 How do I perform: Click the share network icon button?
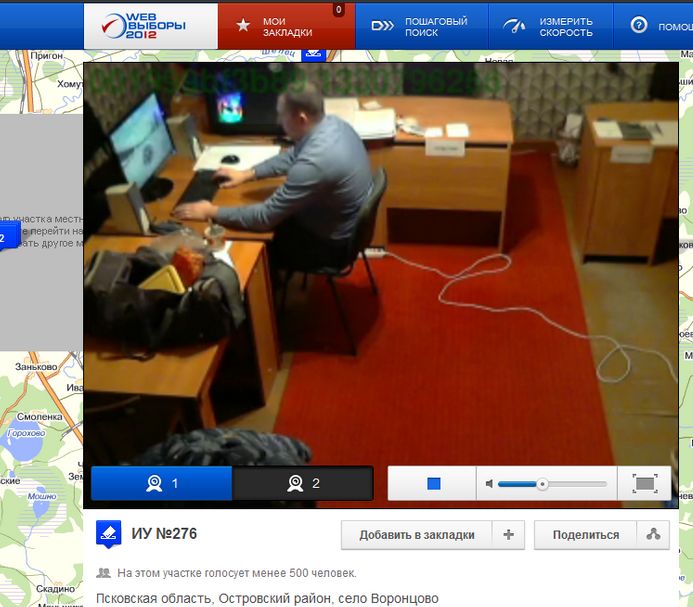coord(653,535)
